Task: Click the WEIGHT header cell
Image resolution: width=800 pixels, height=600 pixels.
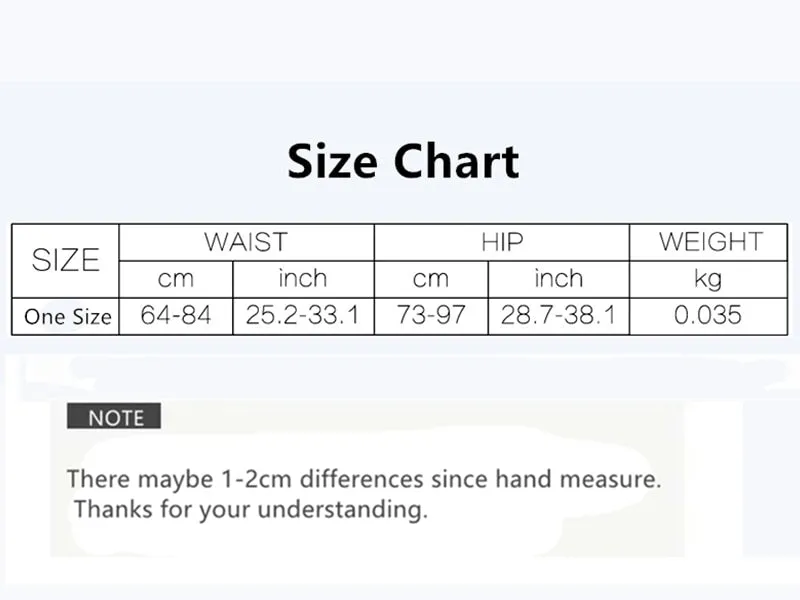Action: coord(709,242)
